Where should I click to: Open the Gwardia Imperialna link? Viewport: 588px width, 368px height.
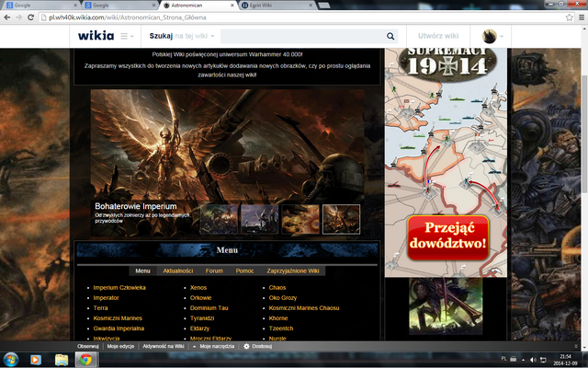pyautogui.click(x=119, y=328)
